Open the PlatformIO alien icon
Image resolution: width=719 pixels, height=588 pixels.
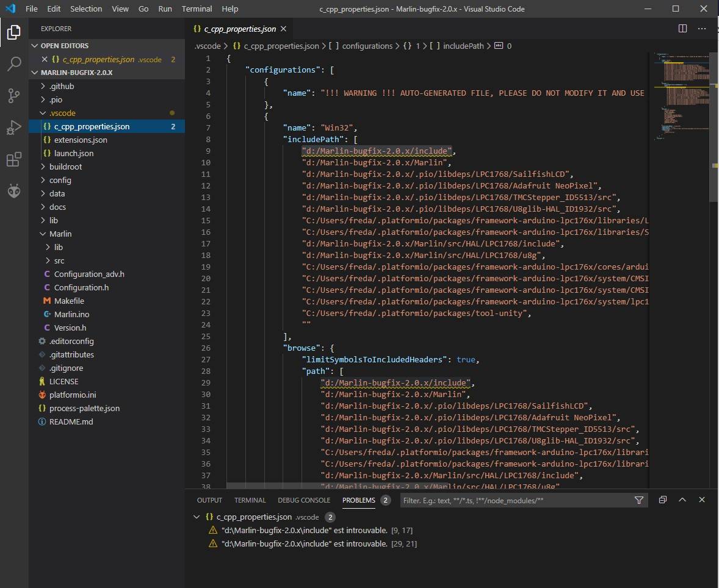(x=13, y=192)
